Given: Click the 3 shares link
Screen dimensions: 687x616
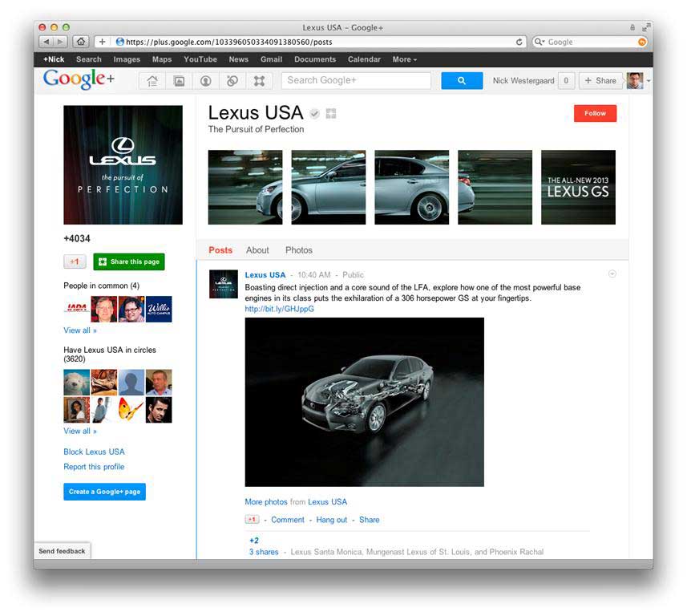Looking at the screenshot, I should coord(264,552).
